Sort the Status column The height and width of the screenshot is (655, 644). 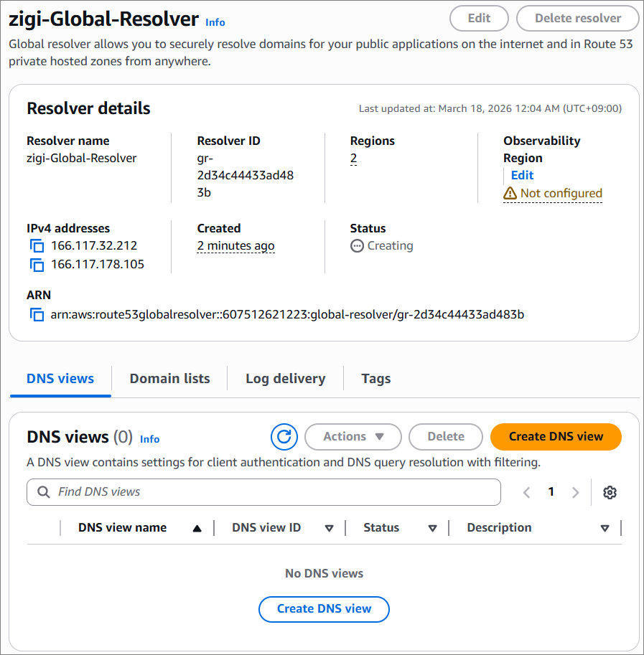tap(432, 529)
